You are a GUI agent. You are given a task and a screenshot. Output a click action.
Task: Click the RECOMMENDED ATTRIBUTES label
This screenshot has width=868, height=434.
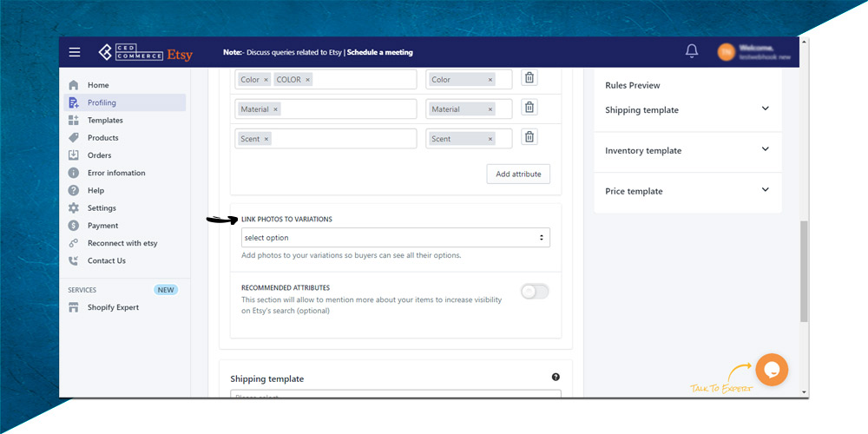click(x=286, y=288)
